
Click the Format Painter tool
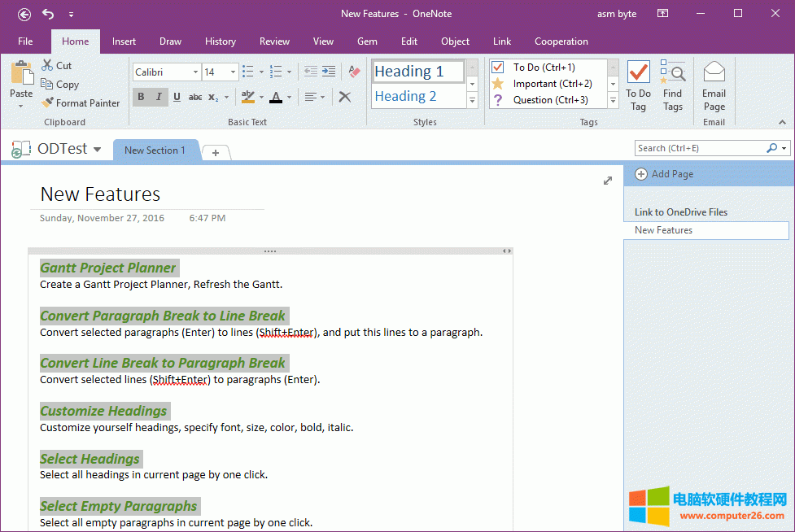point(81,103)
